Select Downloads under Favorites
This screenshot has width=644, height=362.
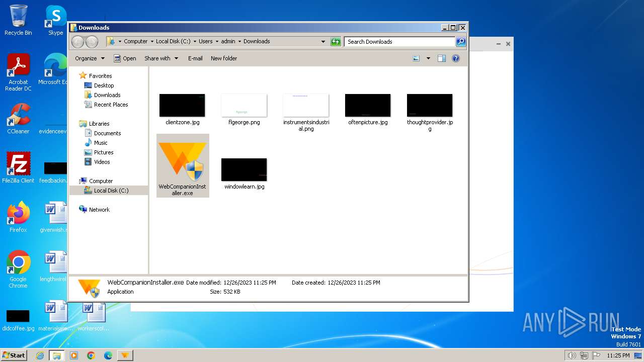[x=103, y=95]
